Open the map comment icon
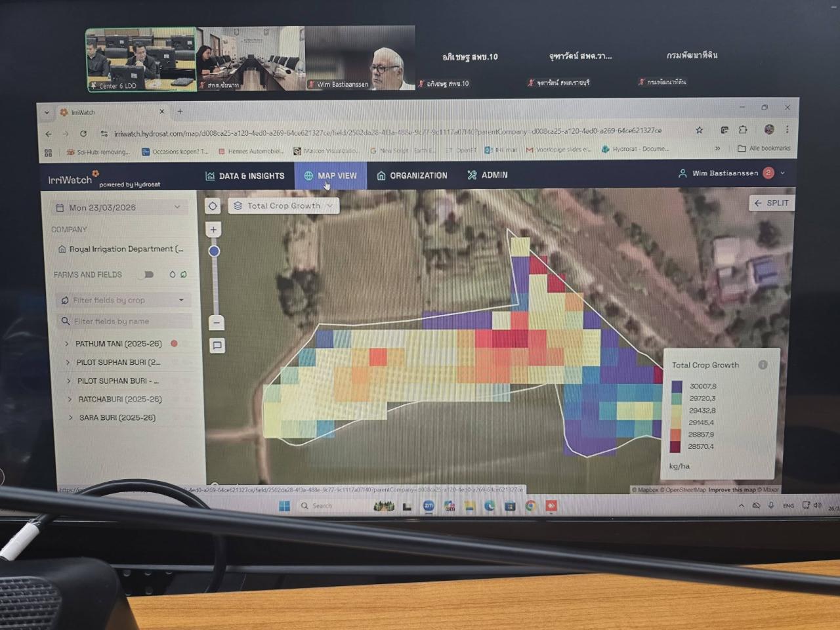This screenshot has height=630, width=840. 217,346
